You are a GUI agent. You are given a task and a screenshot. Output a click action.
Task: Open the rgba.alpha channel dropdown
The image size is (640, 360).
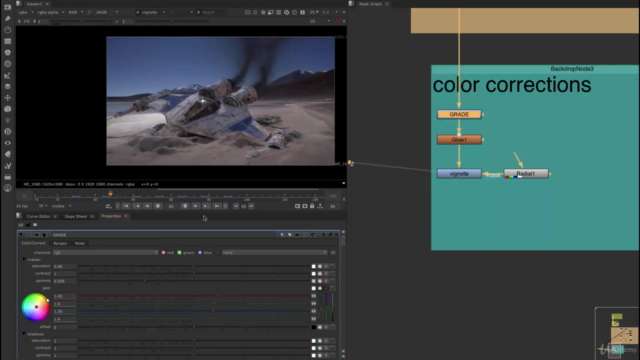[51, 12]
